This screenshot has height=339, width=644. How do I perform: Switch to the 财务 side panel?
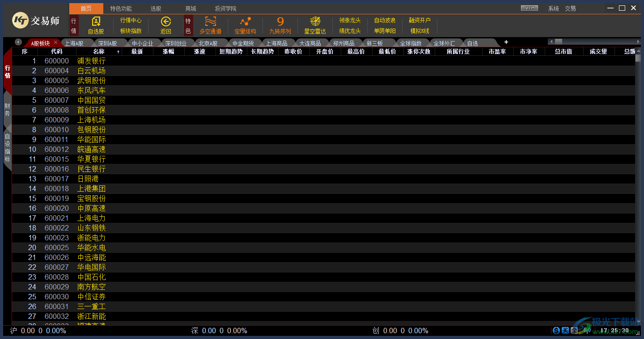7,110
